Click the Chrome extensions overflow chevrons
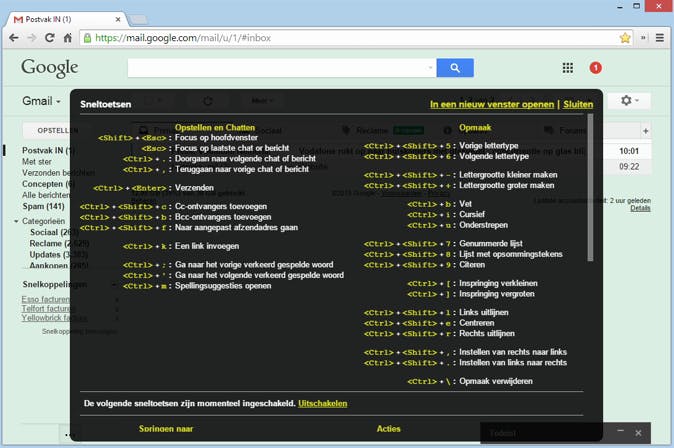 point(643,38)
